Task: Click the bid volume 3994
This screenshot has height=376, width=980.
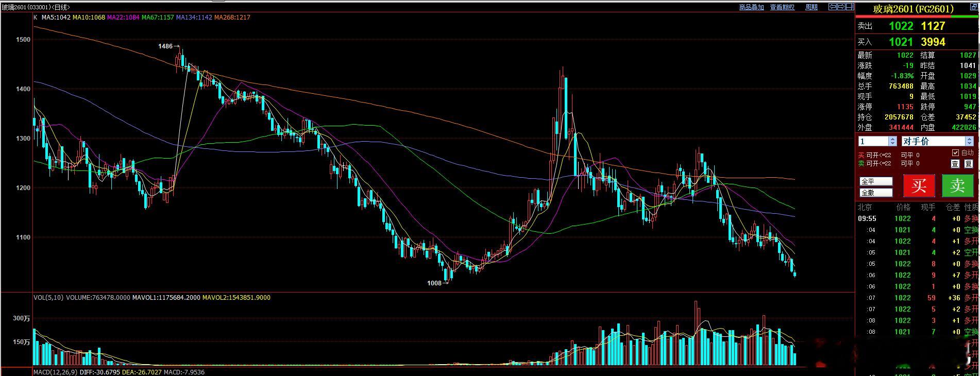Action: pos(933,42)
